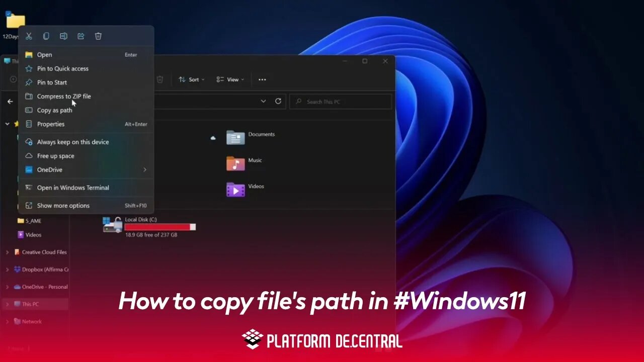Expand the OneDrive submenu arrow
Screen dimensions: 644x362
(144, 170)
